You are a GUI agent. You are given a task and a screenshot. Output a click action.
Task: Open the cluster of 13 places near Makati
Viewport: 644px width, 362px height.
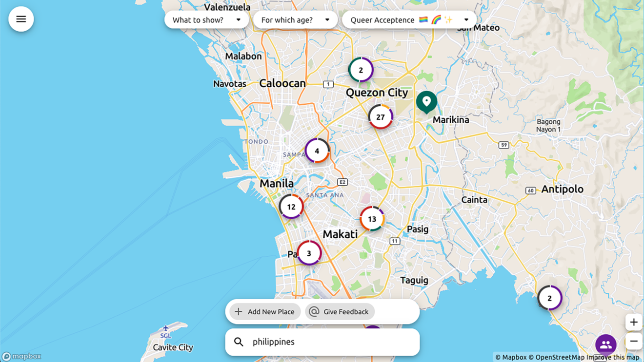point(372,219)
